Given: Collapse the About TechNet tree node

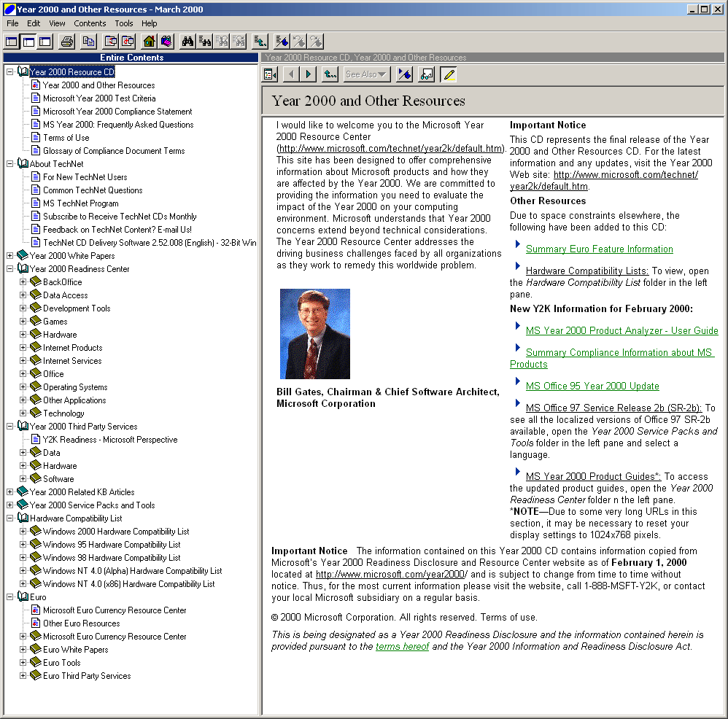Looking at the screenshot, I should [x=9, y=164].
